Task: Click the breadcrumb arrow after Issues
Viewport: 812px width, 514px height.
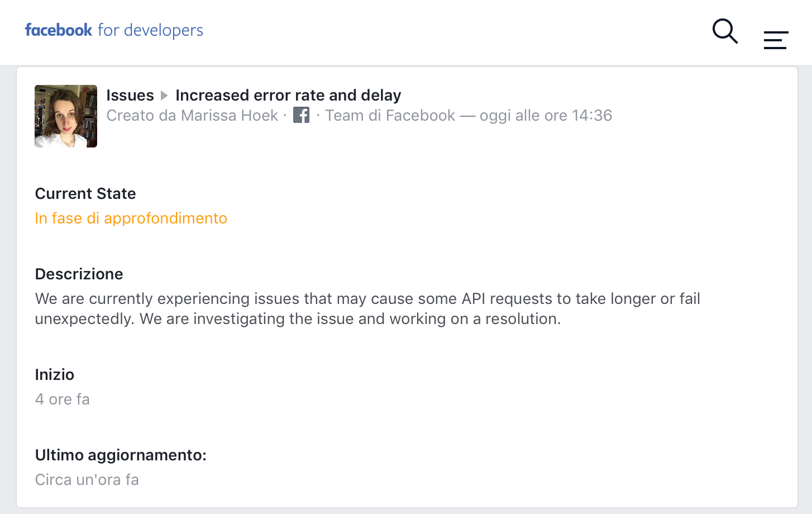Action: (164, 96)
